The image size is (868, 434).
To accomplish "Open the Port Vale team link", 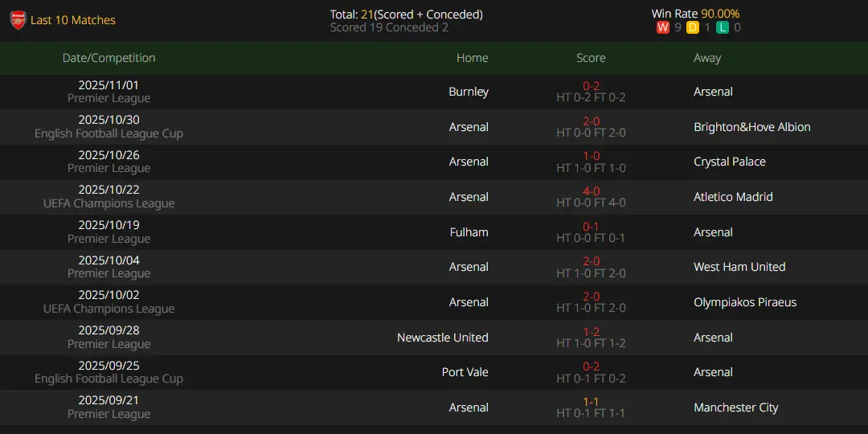I will point(465,372).
